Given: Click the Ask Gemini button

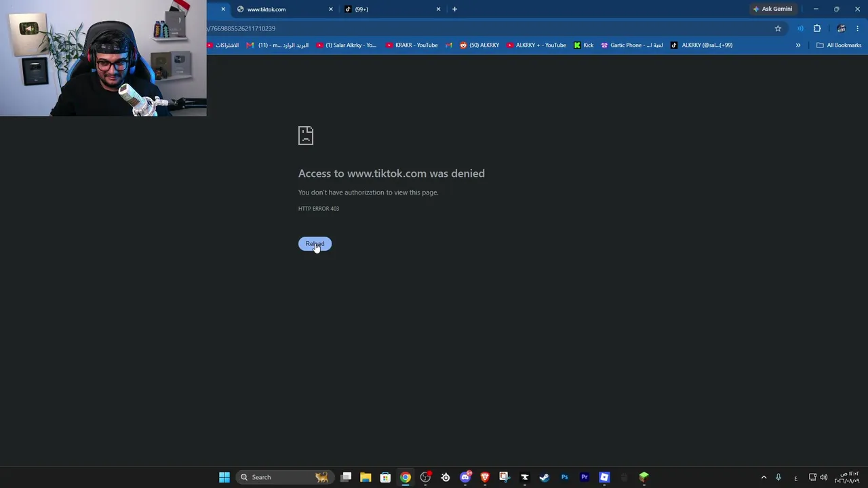Looking at the screenshot, I should click(x=772, y=9).
